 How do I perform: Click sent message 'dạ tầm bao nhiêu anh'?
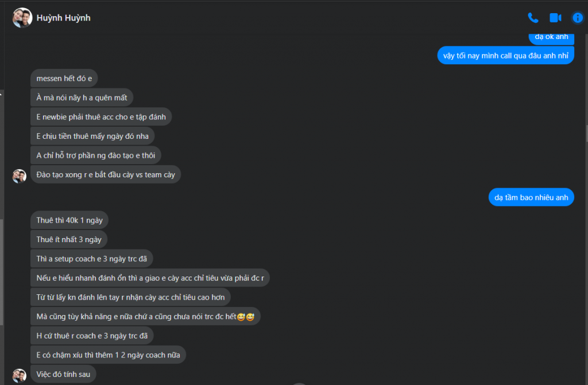click(x=531, y=197)
